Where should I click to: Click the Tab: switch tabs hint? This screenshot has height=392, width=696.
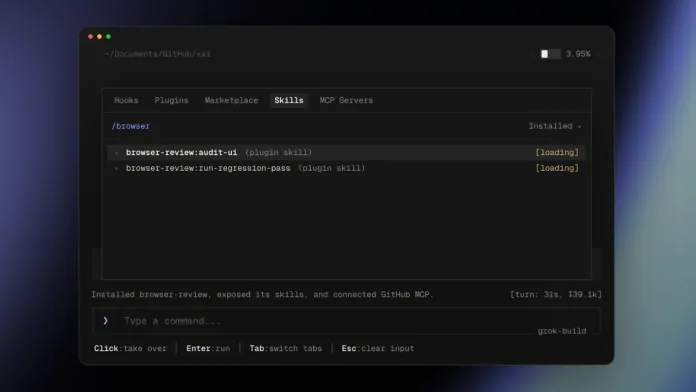pos(285,348)
